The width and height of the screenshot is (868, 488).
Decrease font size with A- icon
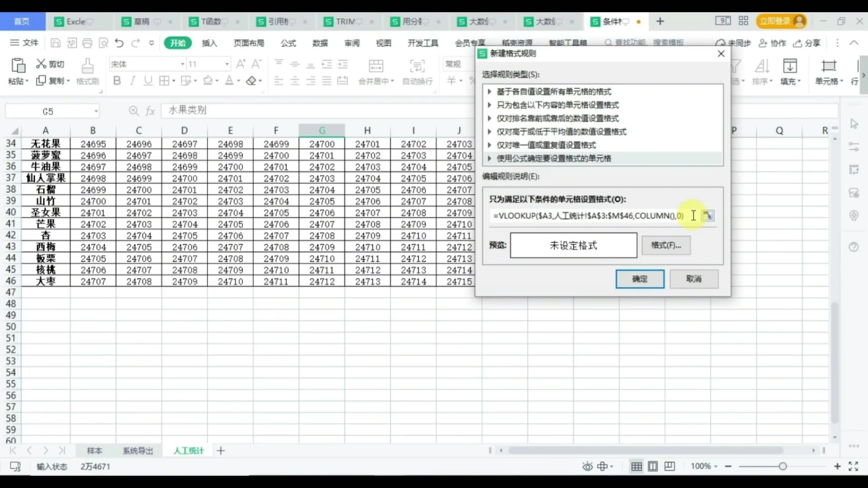tap(257, 64)
